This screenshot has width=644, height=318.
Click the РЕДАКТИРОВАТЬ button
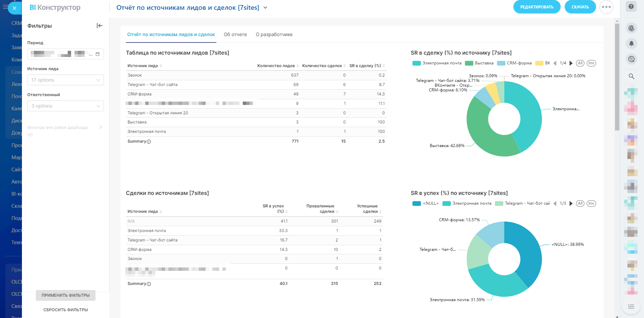coord(537,7)
